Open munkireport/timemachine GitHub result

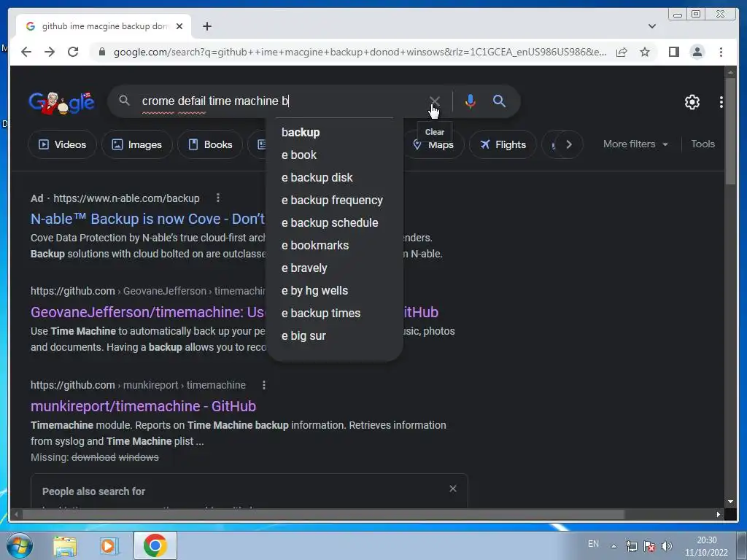coord(144,406)
